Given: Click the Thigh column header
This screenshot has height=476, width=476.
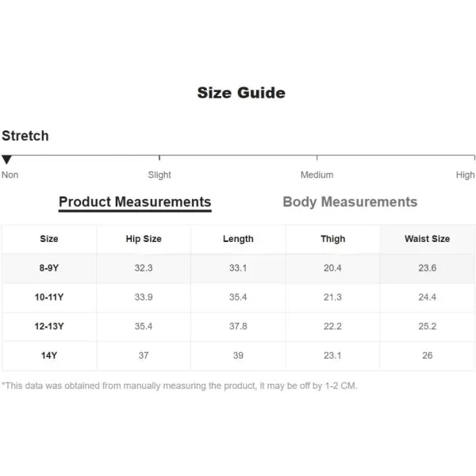Looking at the screenshot, I should click(332, 240).
